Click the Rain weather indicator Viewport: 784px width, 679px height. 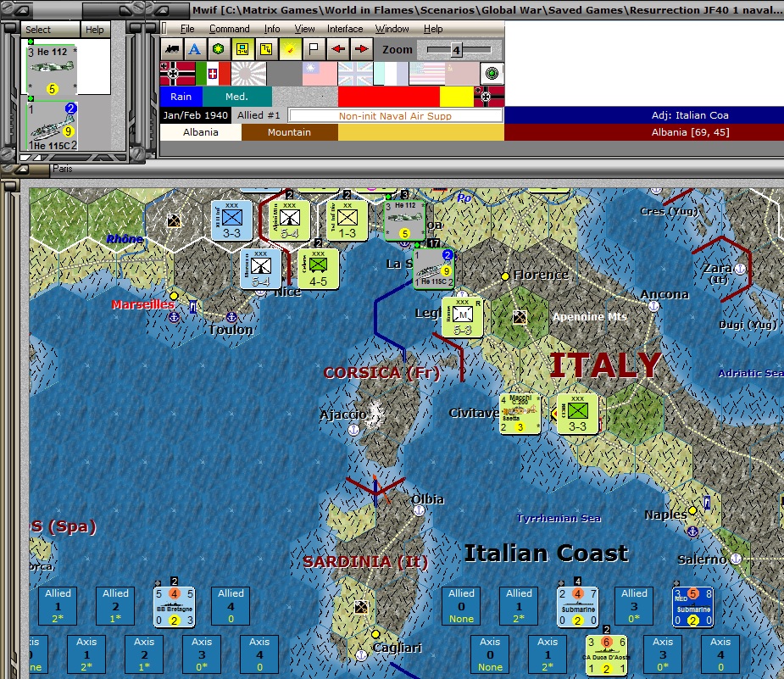(181, 97)
